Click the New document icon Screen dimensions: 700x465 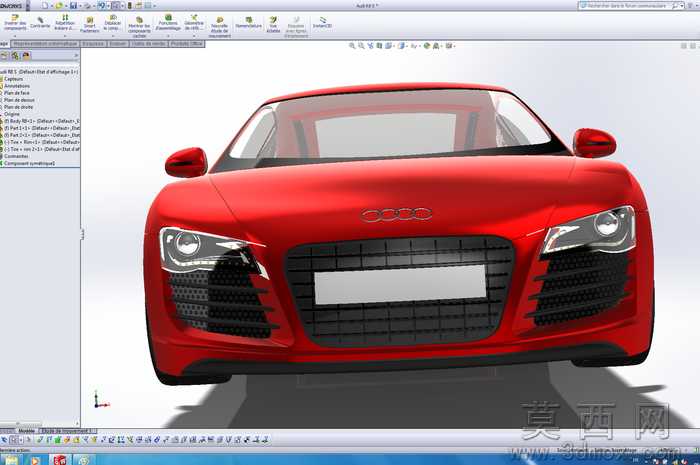pos(45,5)
